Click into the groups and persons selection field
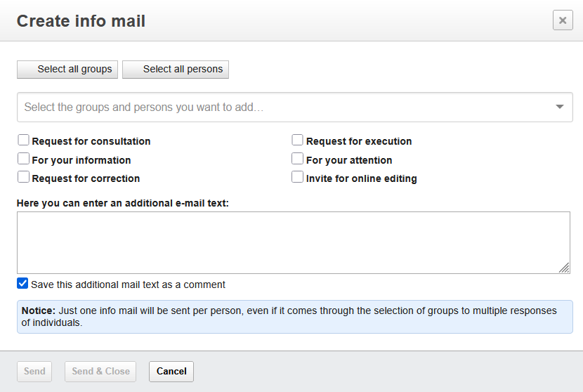583x392 pixels. pyautogui.click(x=281, y=107)
